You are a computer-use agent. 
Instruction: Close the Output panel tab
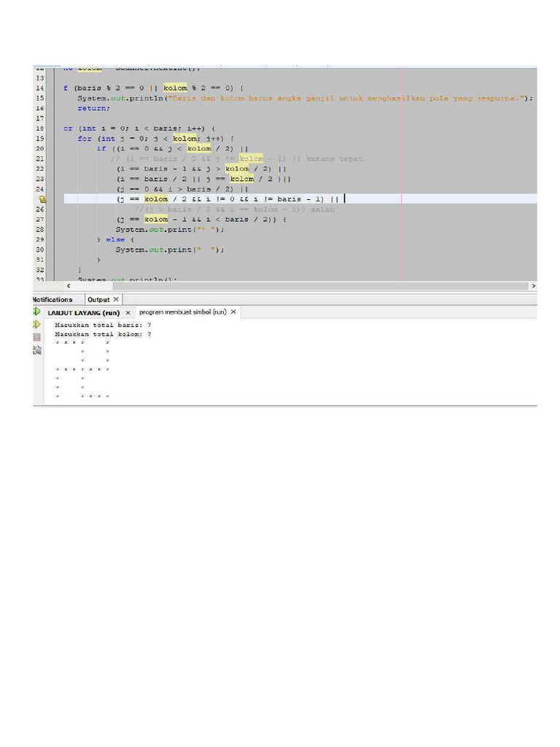[x=115, y=299]
